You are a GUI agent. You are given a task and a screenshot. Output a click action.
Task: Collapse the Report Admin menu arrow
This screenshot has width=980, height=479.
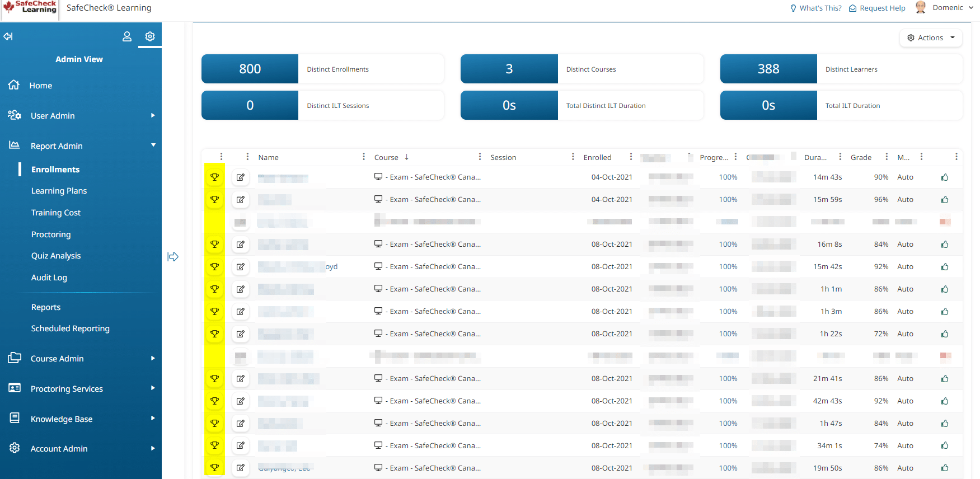click(153, 145)
